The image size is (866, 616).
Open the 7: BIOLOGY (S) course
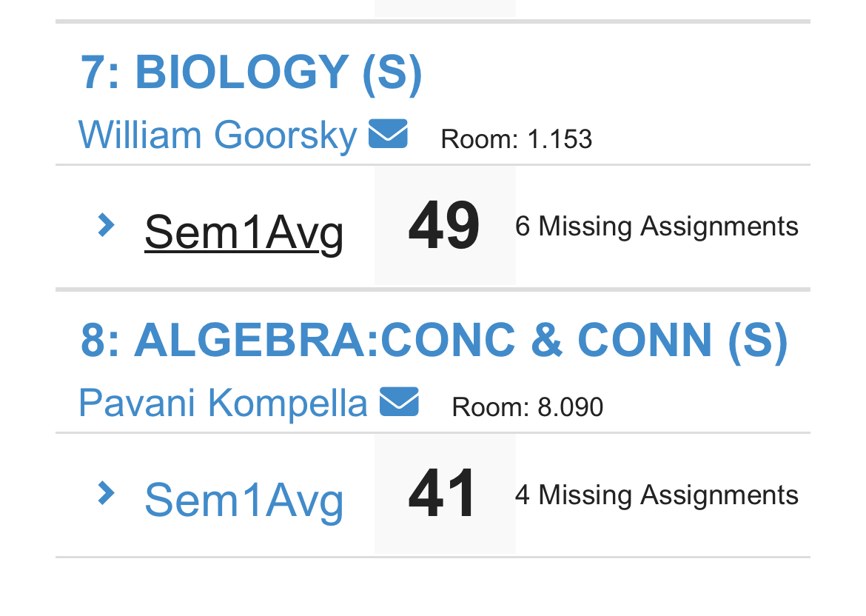coord(251,73)
